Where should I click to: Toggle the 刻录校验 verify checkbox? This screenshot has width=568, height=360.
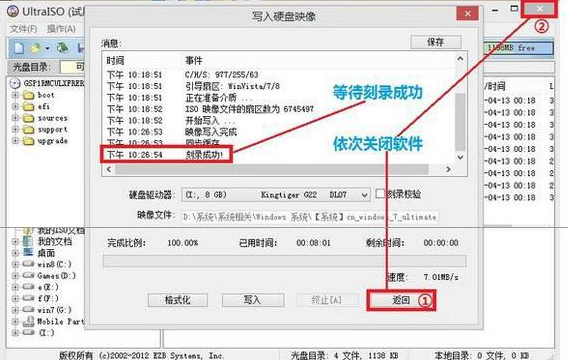point(380,193)
